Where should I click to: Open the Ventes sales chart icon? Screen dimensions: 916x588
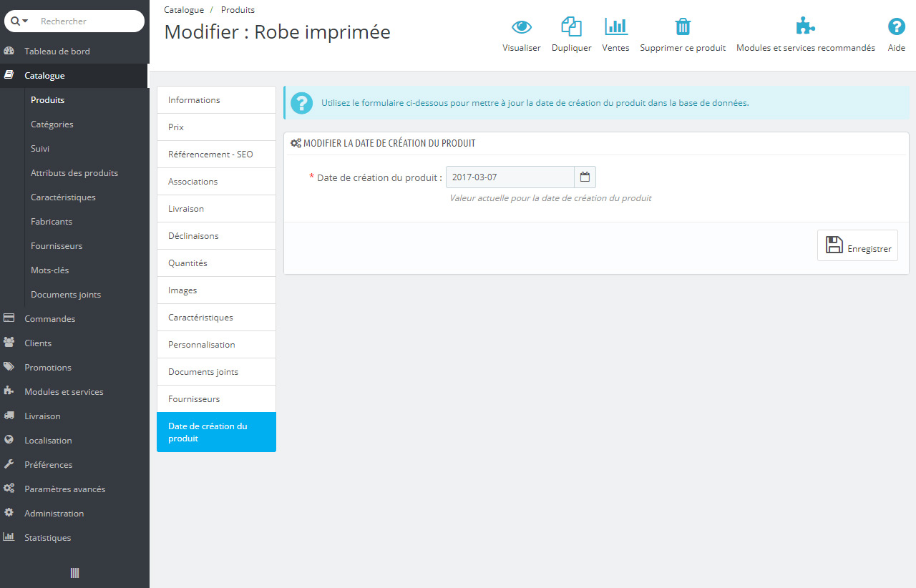click(615, 27)
